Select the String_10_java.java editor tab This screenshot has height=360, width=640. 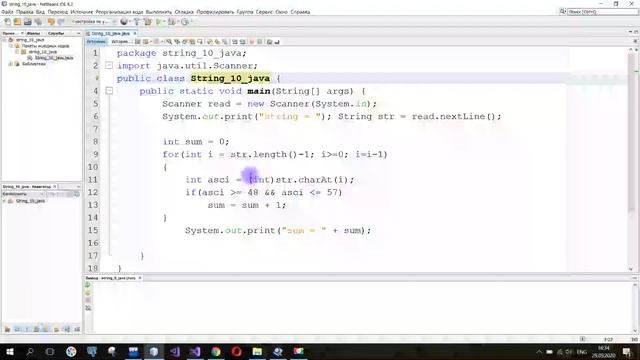click(110, 33)
